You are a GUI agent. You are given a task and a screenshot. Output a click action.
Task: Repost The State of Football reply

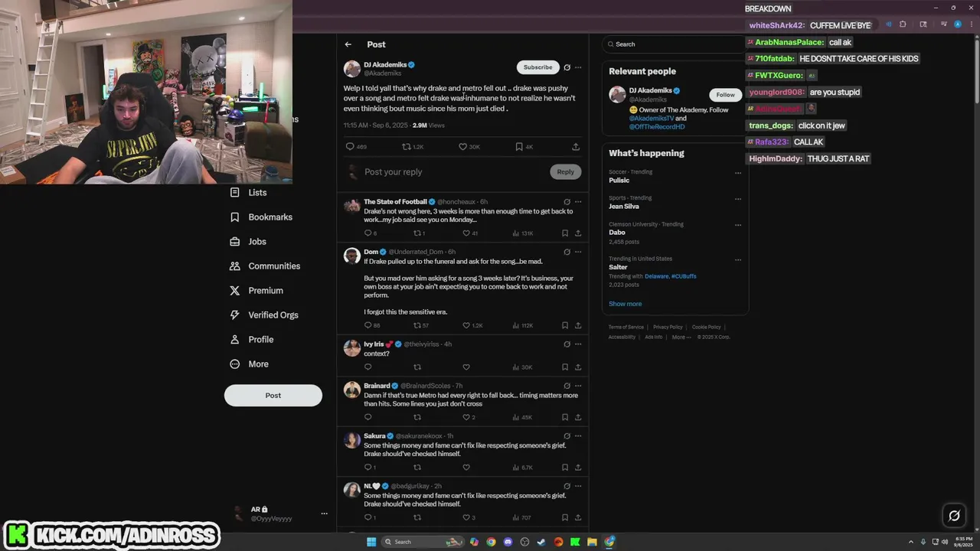417,233
